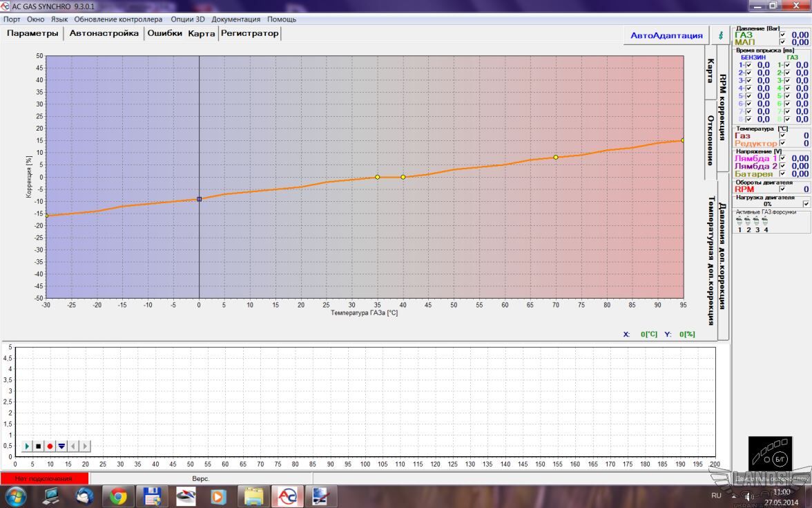This screenshot has width=812, height=508.
Task: Select the curve point at 40°C
Action: click(x=403, y=177)
